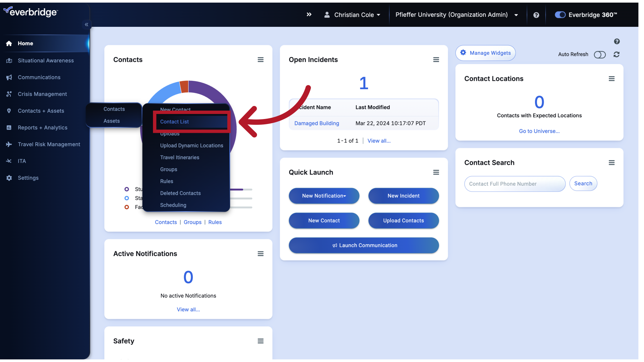Collapse the sidebar with the double chevron
The image size is (644, 362).
point(87,24)
